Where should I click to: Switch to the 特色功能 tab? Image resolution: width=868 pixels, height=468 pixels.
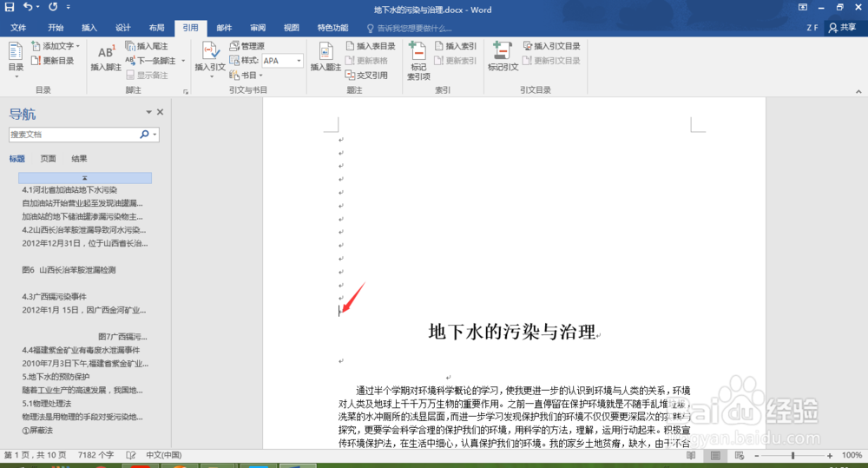[x=332, y=28]
